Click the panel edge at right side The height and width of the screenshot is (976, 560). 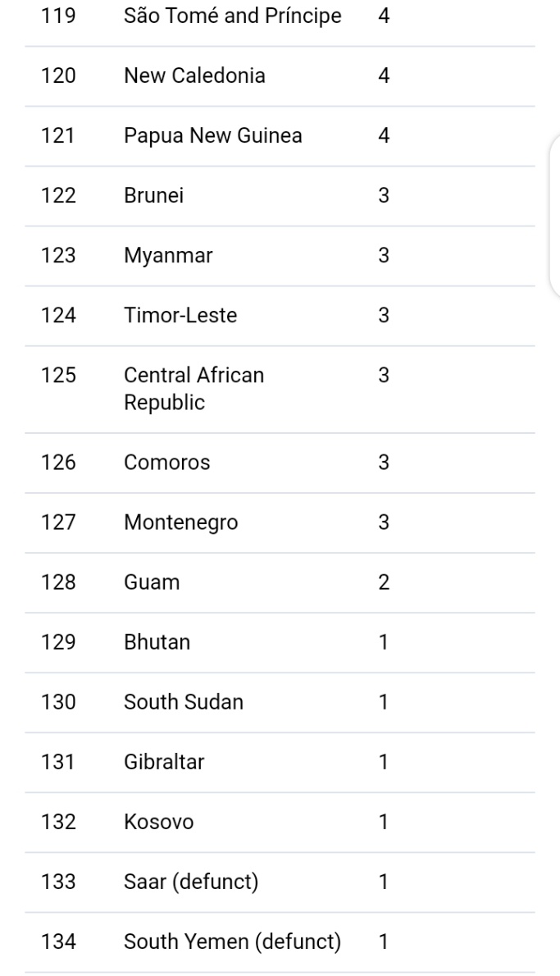[553, 215]
